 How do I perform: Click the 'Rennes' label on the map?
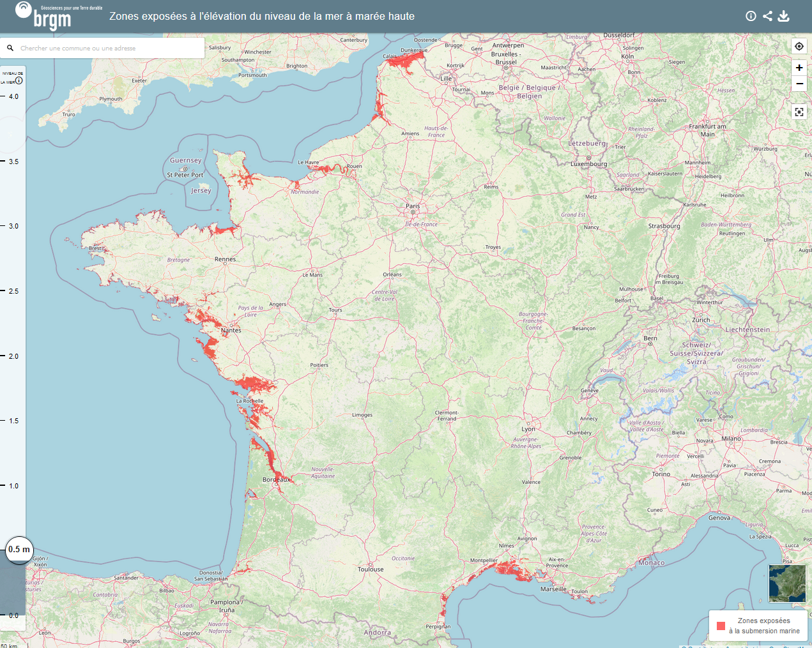[225, 259]
